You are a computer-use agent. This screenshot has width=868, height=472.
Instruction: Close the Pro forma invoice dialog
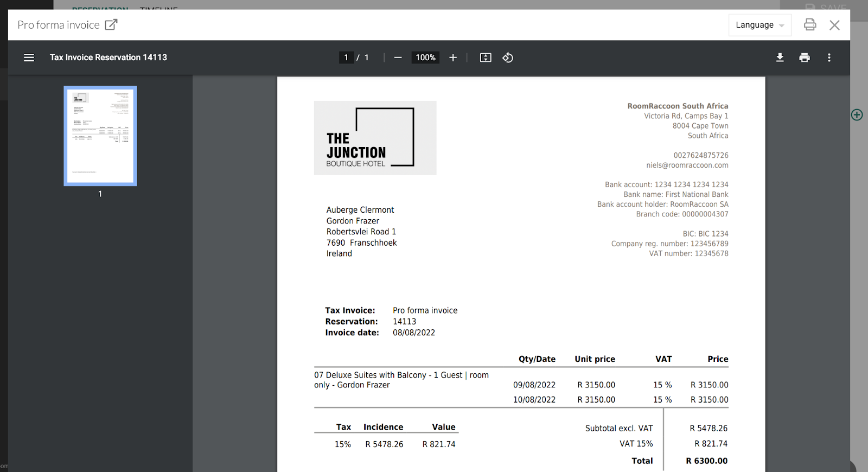834,25
